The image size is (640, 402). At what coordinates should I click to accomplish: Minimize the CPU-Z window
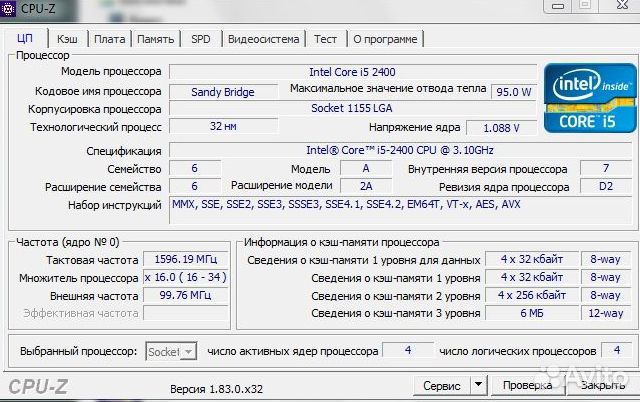click(558, 6)
